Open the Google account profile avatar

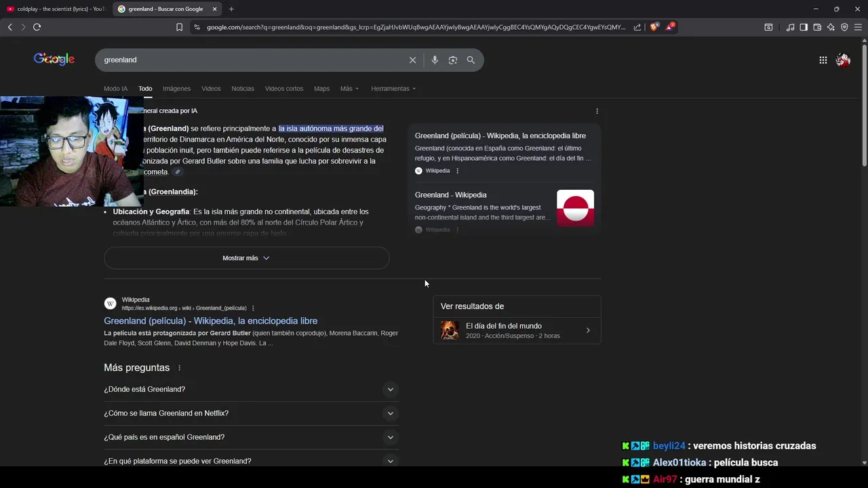coord(843,60)
